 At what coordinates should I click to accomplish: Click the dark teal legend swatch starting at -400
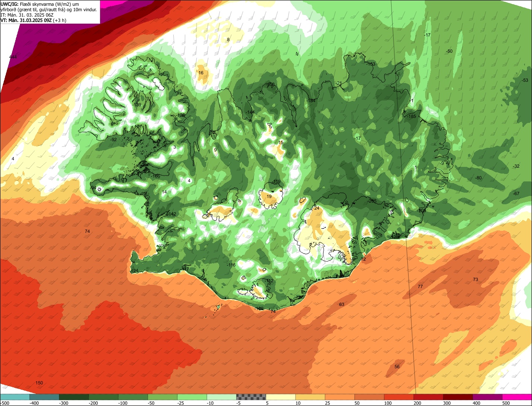pyautogui.click(x=44, y=397)
